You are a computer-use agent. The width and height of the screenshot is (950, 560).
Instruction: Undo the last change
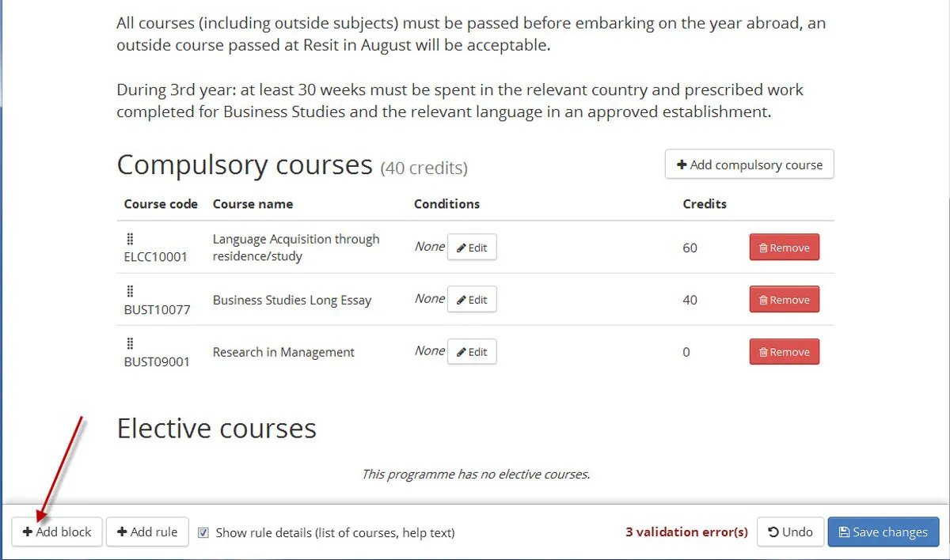click(790, 532)
